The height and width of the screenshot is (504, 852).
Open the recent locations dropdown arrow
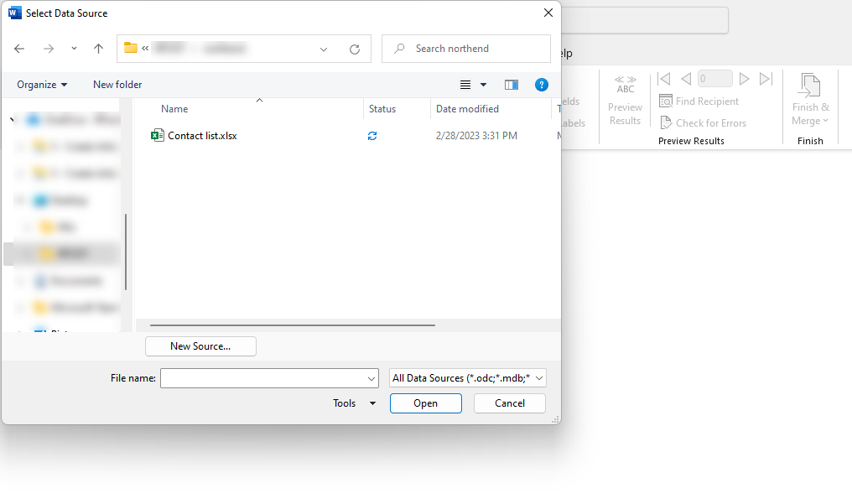coord(74,49)
